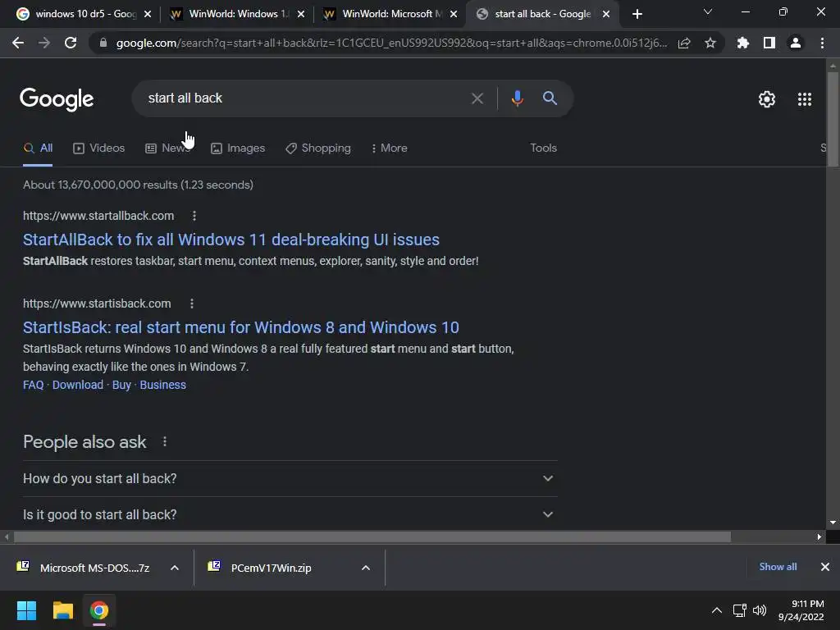840x630 pixels.
Task: Click the browser forward arrow
Action: point(44,43)
